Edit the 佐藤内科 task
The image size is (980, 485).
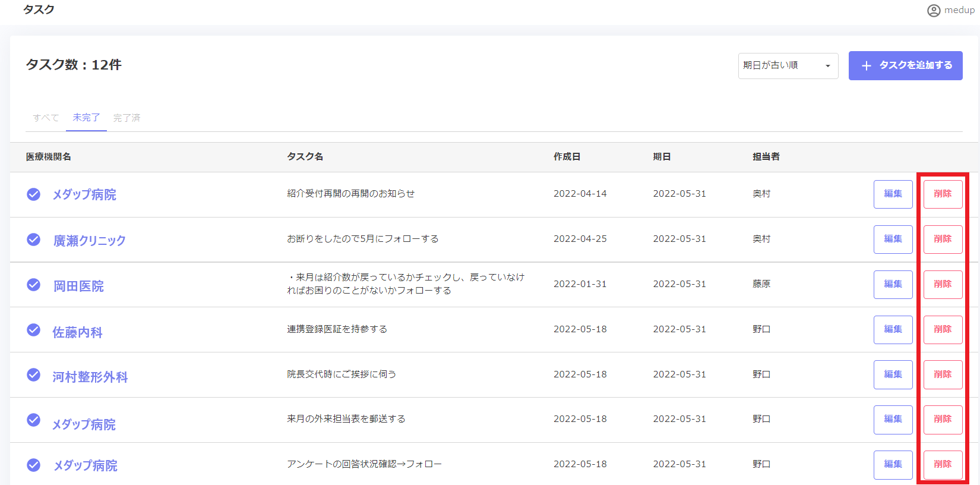893,330
